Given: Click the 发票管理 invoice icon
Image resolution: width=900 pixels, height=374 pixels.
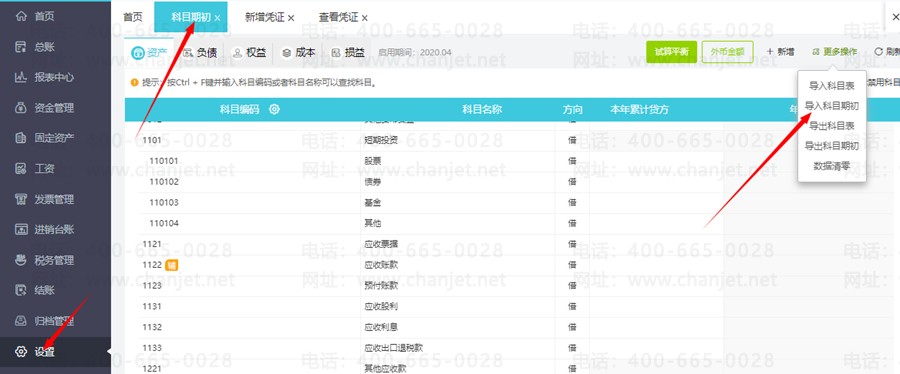Looking at the screenshot, I should [x=21, y=199].
